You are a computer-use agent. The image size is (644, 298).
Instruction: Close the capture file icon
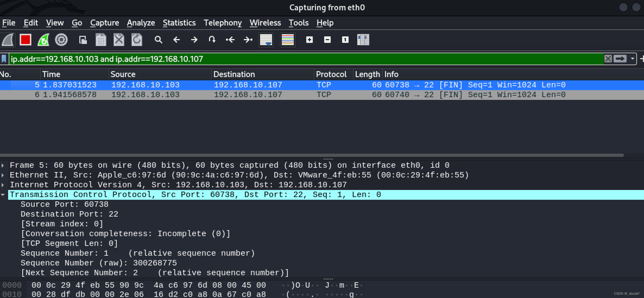(x=119, y=40)
